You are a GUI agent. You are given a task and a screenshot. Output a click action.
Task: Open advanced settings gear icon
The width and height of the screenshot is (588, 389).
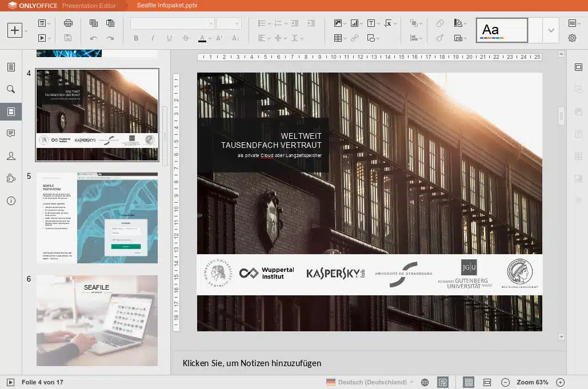(x=572, y=38)
